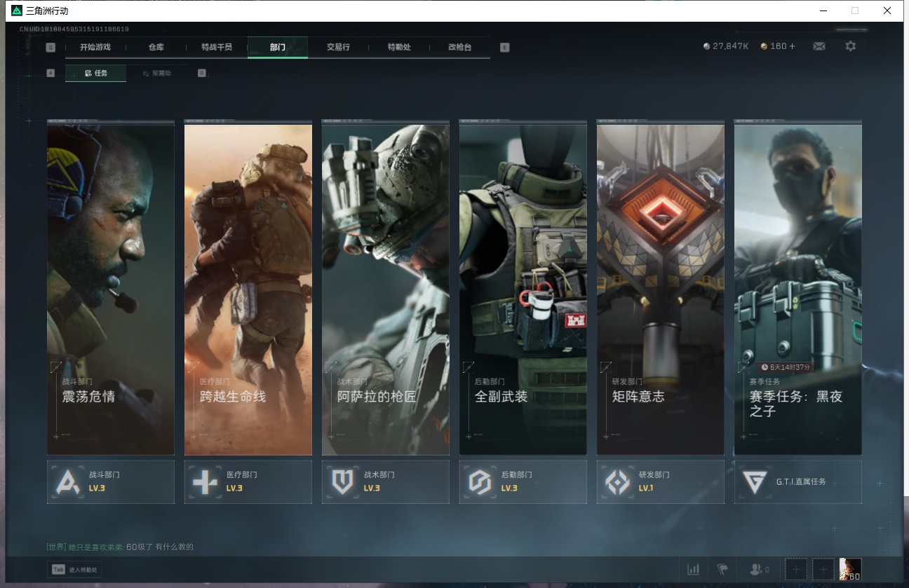Open the 赛季任务：黑夜之子 card
The height and width of the screenshot is (588, 909).
coord(798,287)
